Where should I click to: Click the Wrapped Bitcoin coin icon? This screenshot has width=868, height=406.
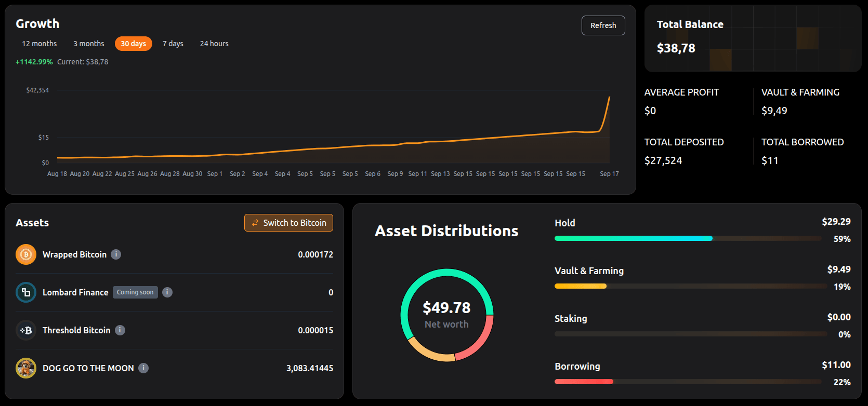pyautogui.click(x=26, y=254)
